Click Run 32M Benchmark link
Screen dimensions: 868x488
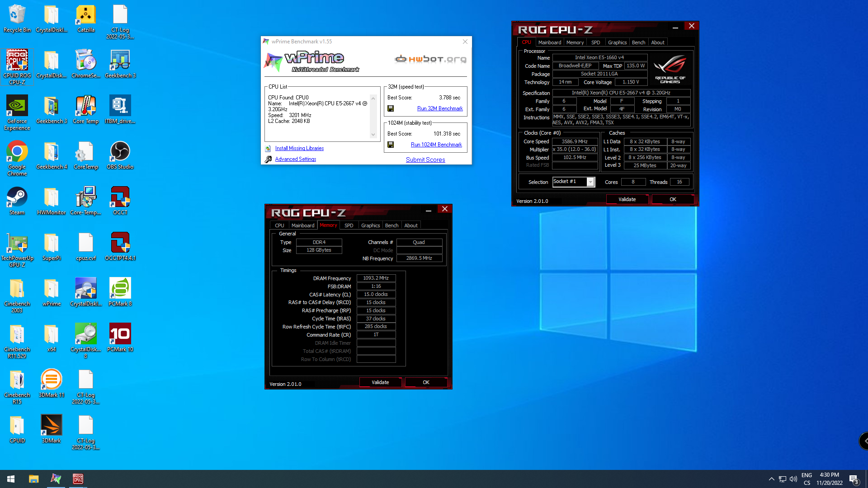pos(440,108)
